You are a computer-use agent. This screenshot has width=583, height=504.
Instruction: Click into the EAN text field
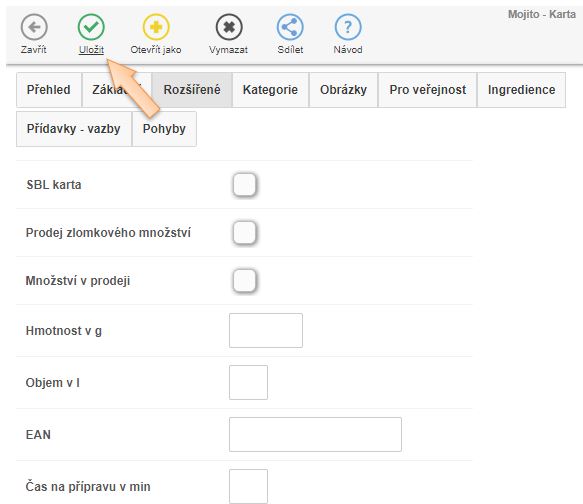(x=315, y=434)
